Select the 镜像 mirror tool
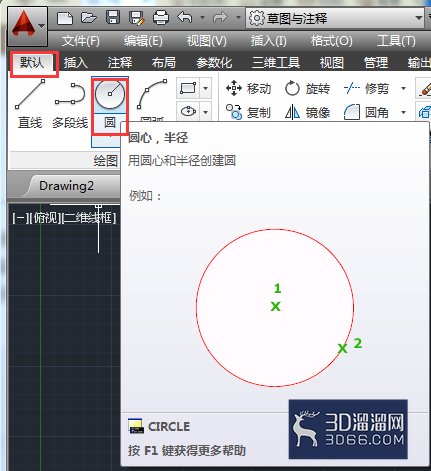This screenshot has height=471, width=431. pos(307,112)
